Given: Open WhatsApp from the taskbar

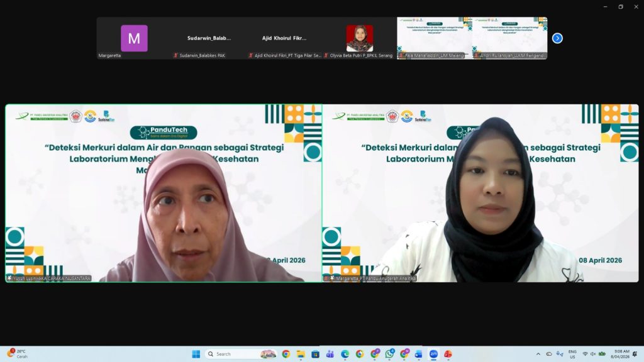Looking at the screenshot, I should 389,354.
